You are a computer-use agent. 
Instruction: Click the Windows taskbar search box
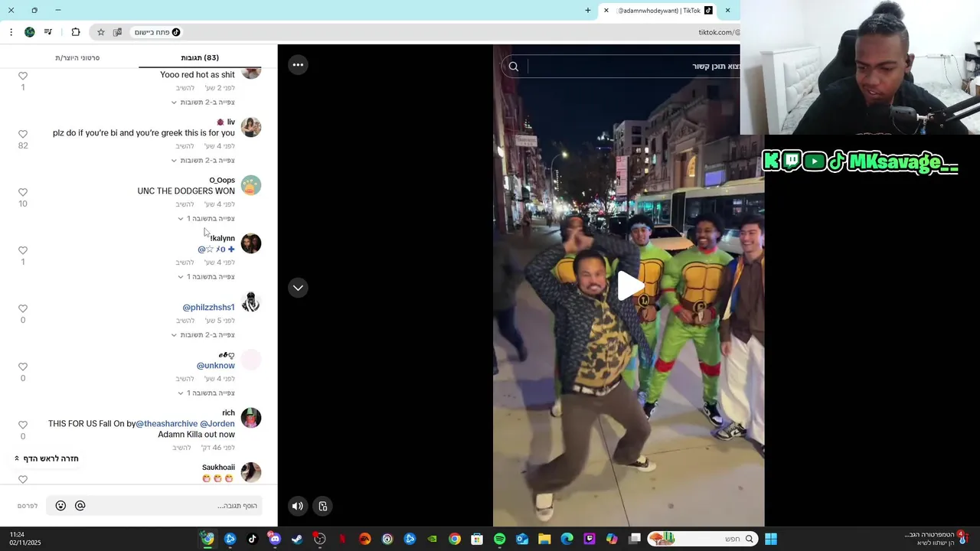coord(703,540)
